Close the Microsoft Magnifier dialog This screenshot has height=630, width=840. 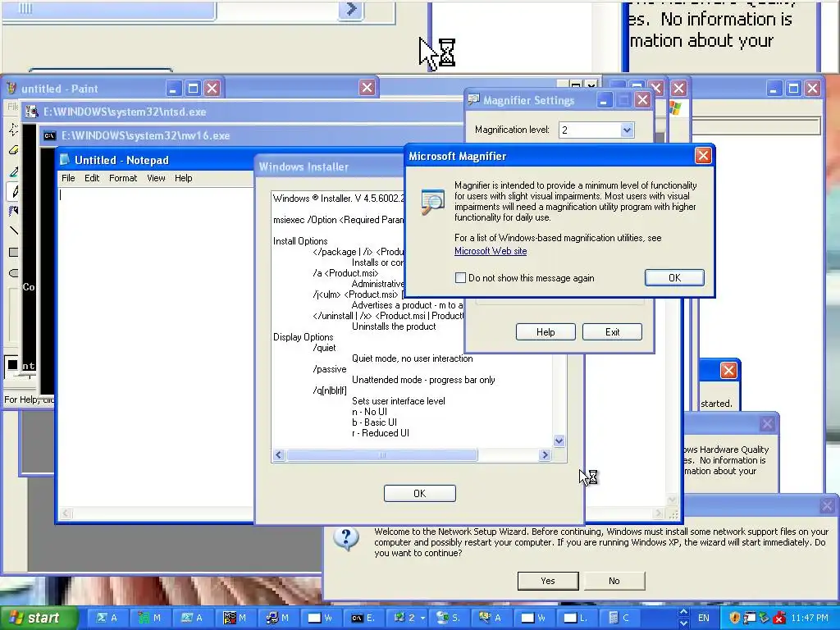[703, 156]
